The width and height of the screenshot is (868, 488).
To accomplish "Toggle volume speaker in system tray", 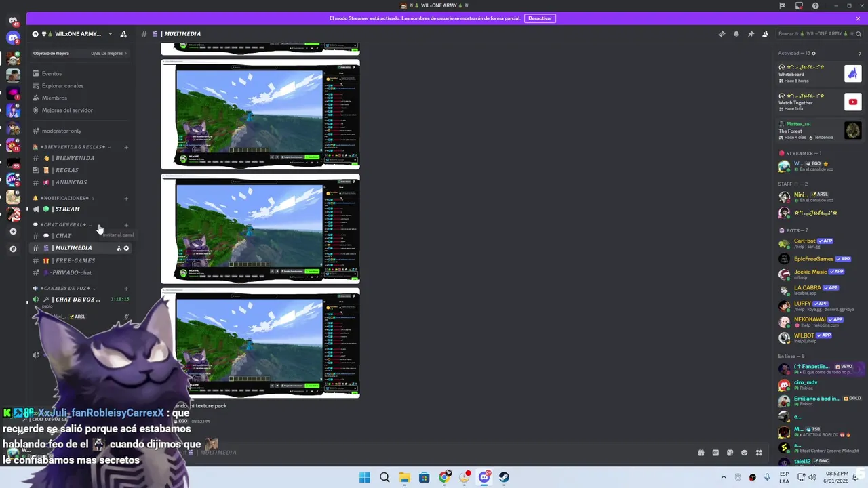I will click(814, 477).
